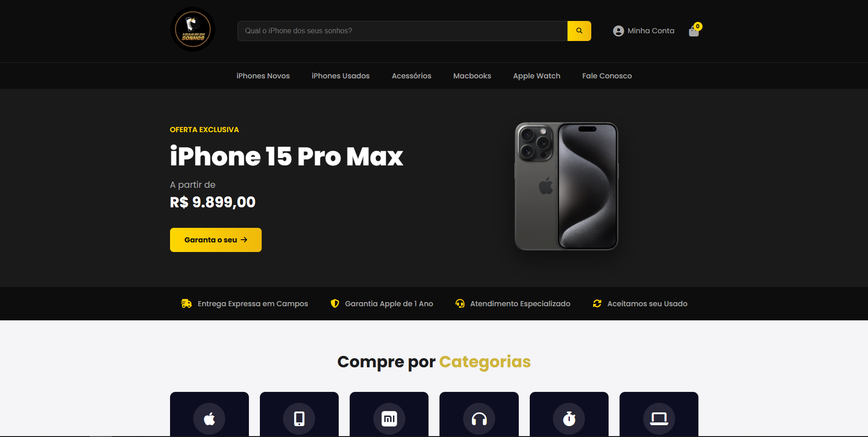Select the Xiaomi Mi category card
868x437 pixels.
click(x=389, y=414)
